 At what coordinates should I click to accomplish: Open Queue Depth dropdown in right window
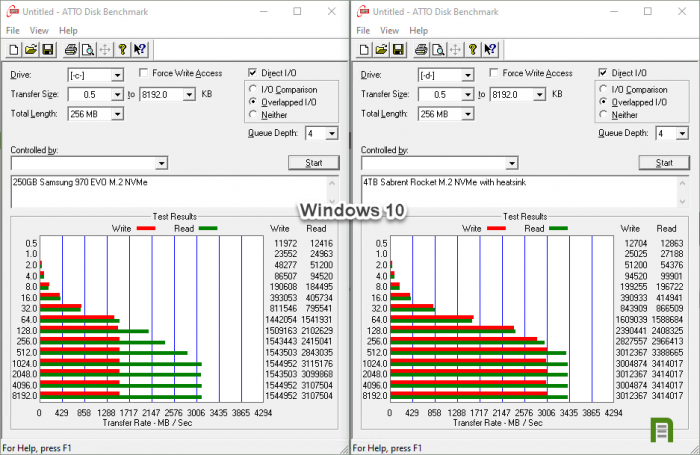[x=682, y=133]
